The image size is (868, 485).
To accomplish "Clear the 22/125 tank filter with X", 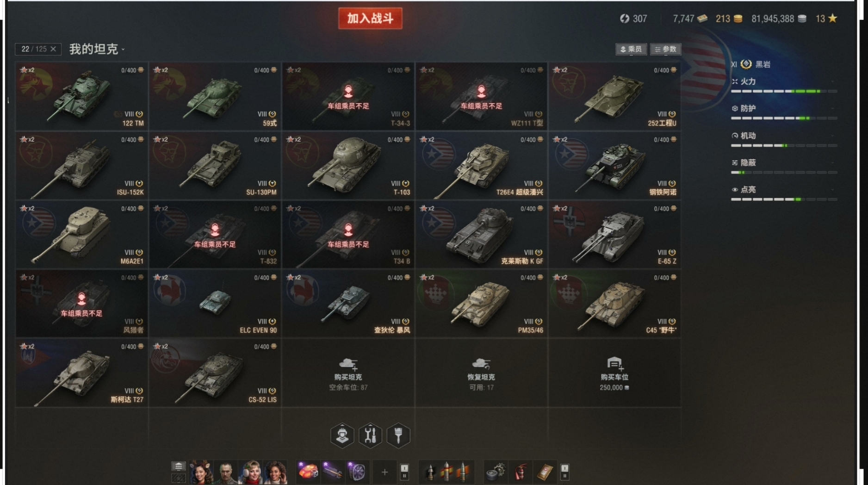I will (x=53, y=49).
